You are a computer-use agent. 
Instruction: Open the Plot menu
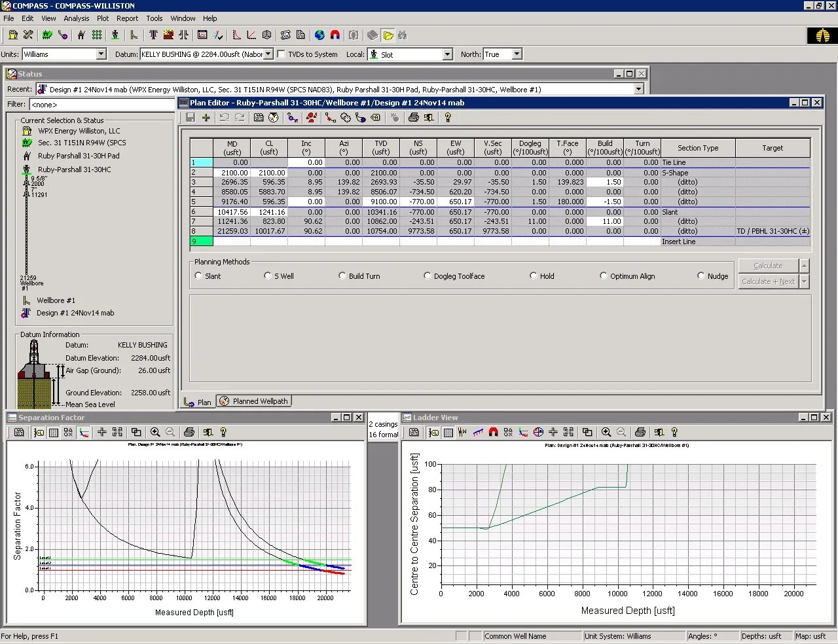coord(103,18)
